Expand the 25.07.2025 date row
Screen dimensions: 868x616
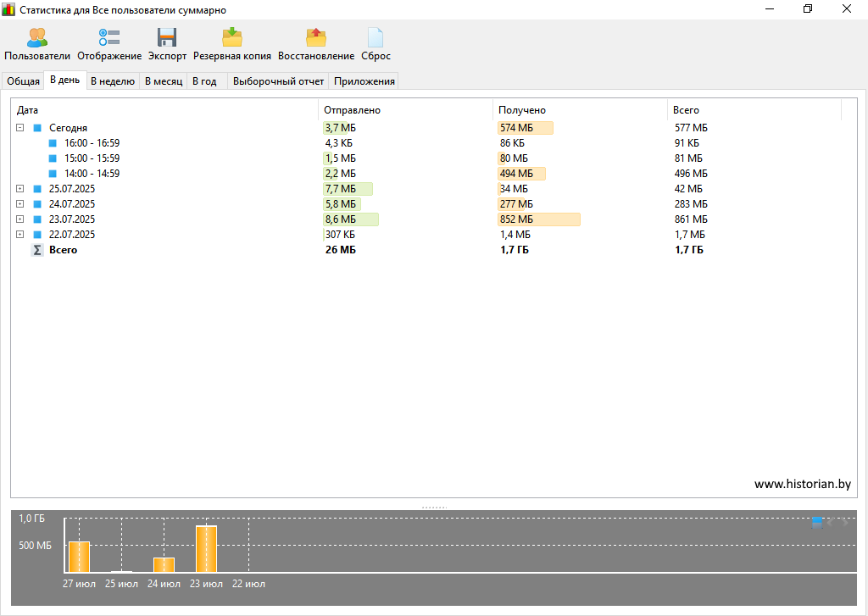click(19, 189)
